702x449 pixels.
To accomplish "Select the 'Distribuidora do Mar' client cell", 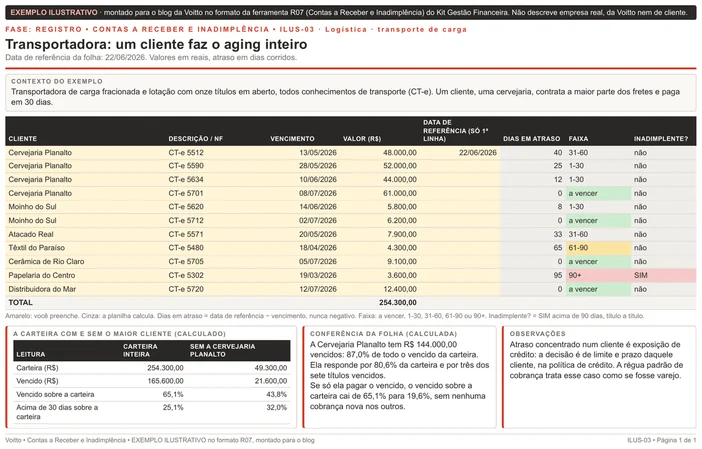I will [x=42, y=289].
